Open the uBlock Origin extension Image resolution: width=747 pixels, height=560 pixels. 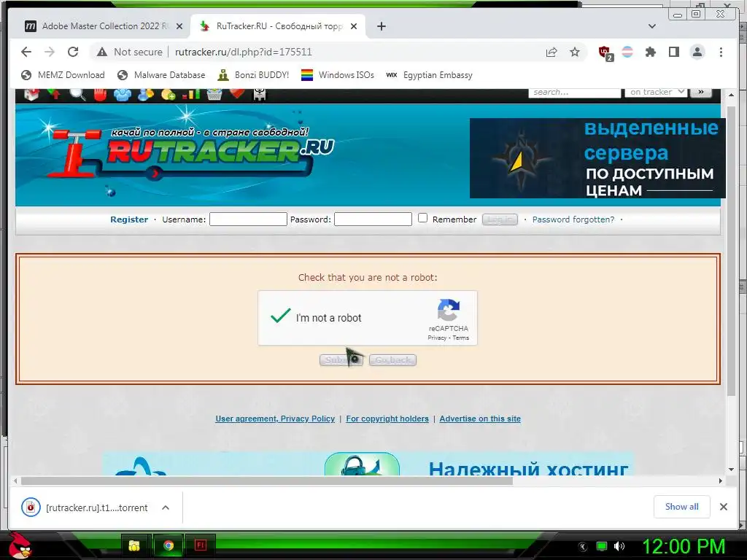point(605,52)
